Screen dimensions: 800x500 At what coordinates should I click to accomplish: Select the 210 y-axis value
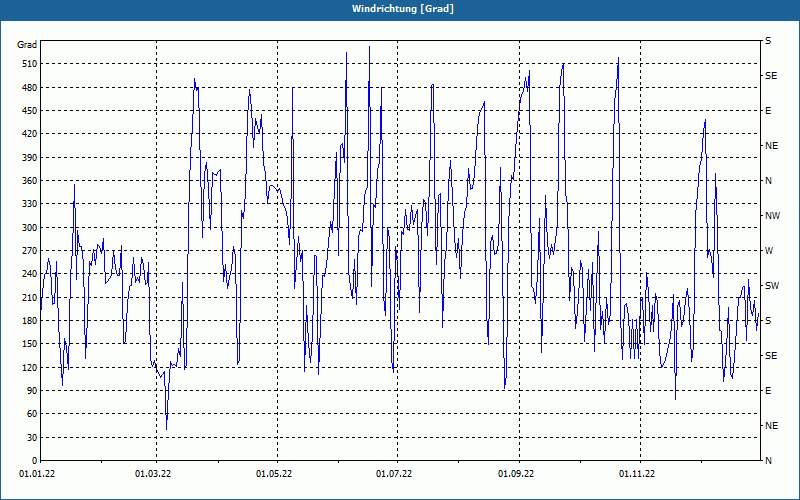pos(30,297)
